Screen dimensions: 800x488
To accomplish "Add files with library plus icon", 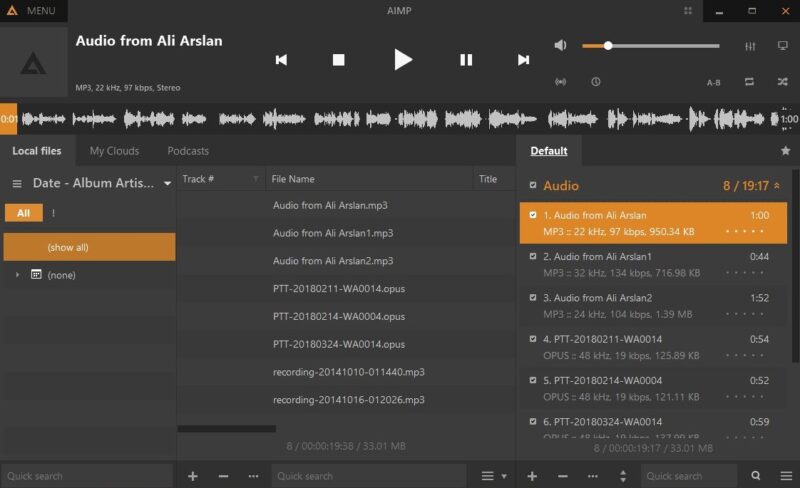I will 192,476.
